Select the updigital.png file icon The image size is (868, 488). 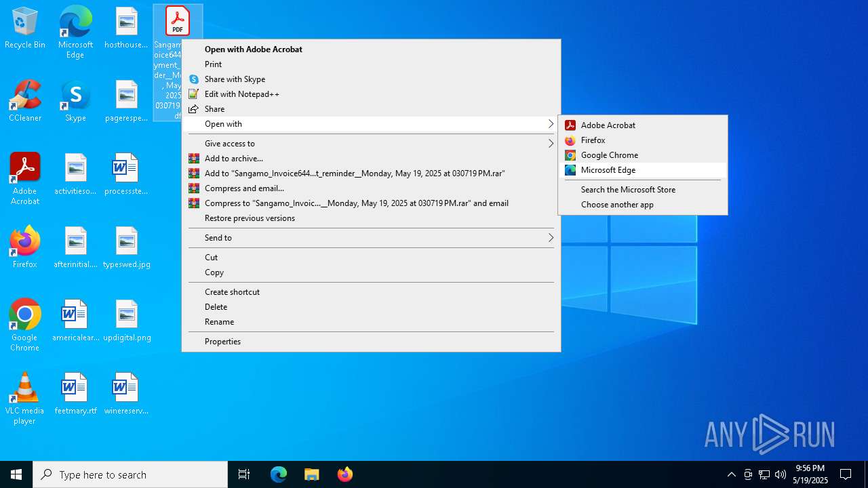tap(126, 321)
